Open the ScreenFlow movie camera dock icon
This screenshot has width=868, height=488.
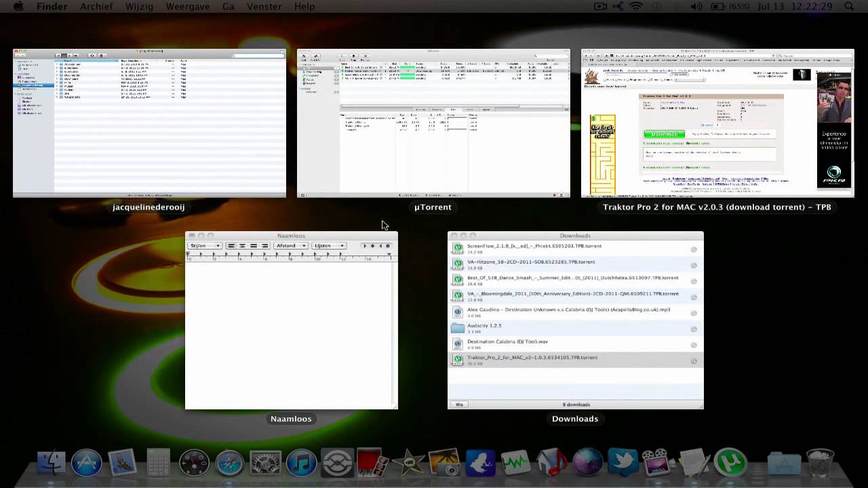658,463
